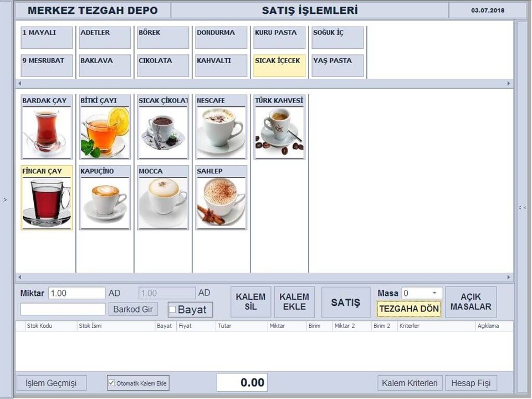Viewport: 532px width, 399px height.
Task: Click the Kapuçino product image
Action: coord(105,202)
